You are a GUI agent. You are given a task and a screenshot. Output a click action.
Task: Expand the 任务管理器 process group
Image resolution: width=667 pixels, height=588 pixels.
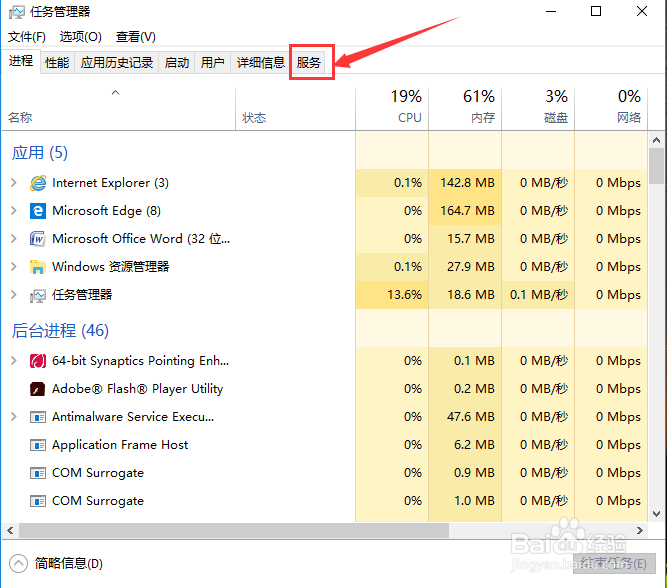14,295
